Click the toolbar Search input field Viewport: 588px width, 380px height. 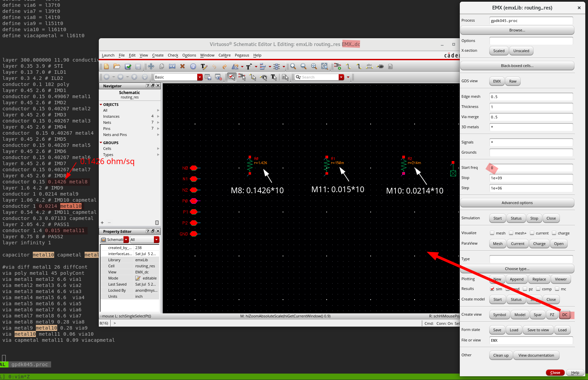pyautogui.click(x=317, y=77)
